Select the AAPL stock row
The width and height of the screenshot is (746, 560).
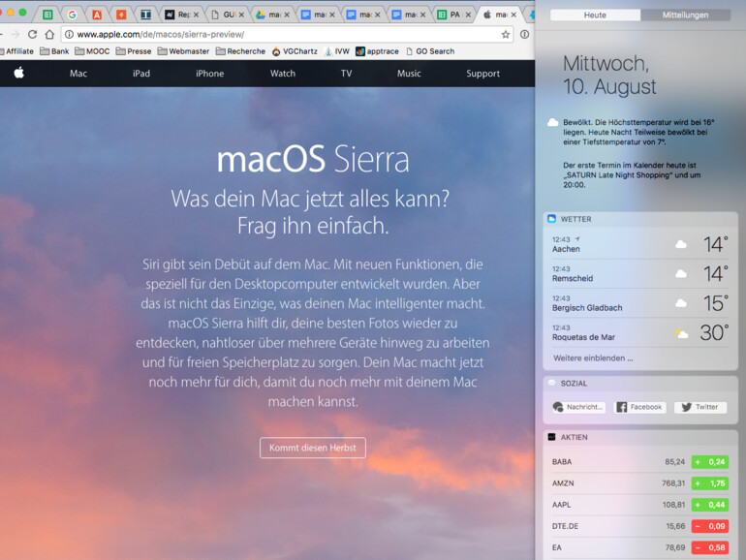pos(639,505)
